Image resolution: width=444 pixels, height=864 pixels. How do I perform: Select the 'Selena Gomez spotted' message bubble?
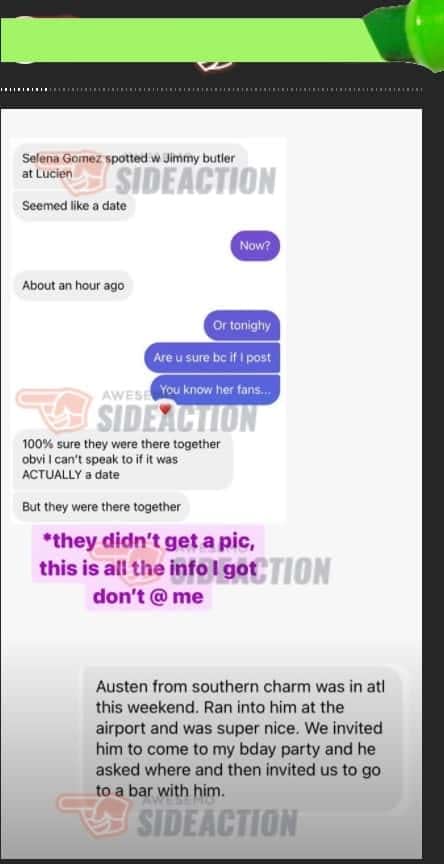pyautogui.click(x=130, y=165)
